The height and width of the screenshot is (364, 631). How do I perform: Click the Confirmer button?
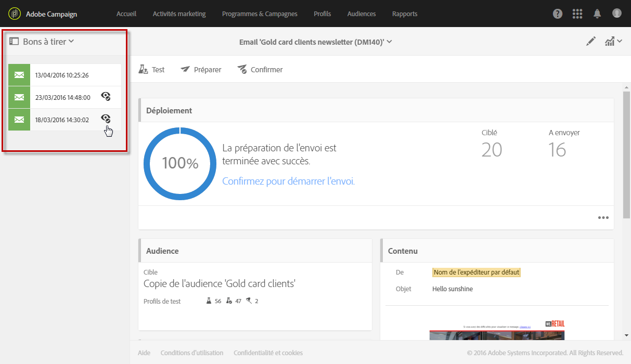(260, 70)
